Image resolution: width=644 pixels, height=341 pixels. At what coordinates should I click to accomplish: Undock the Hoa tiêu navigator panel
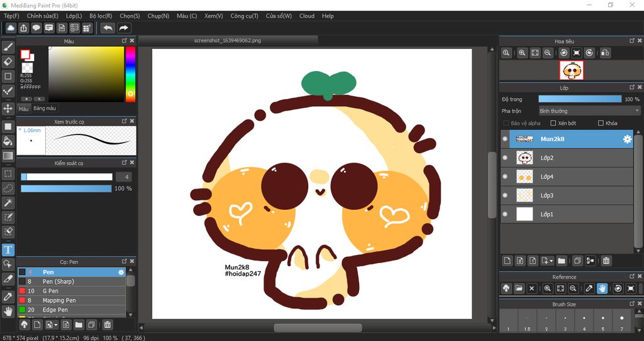(632, 41)
